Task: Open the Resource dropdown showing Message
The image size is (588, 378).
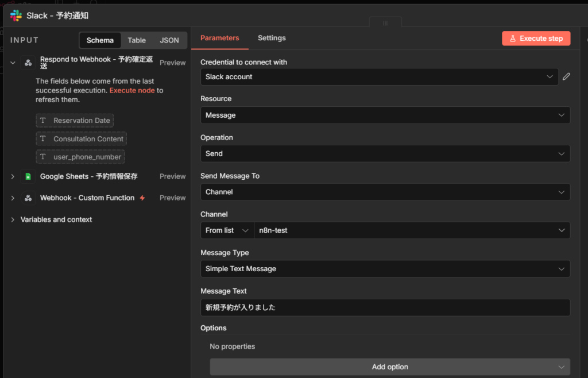Action: 385,115
